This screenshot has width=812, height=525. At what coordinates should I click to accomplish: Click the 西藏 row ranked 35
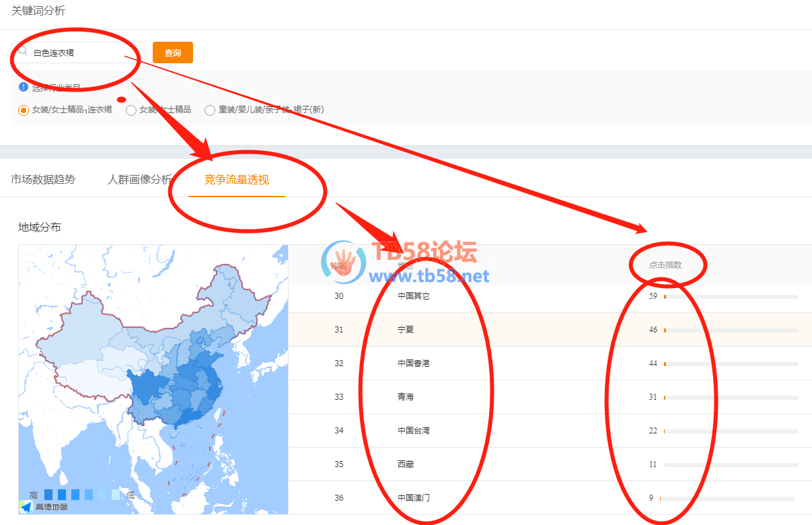tap(406, 464)
